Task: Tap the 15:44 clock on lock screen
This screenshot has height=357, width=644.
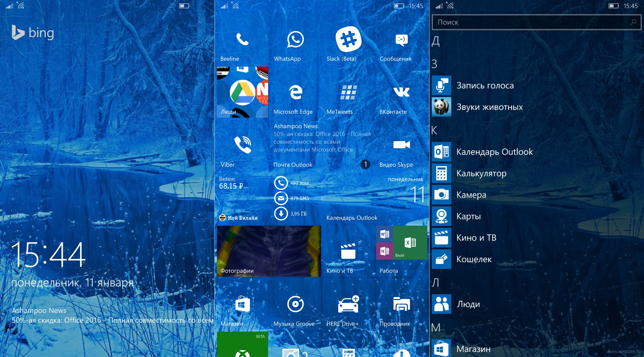Action: tap(48, 254)
